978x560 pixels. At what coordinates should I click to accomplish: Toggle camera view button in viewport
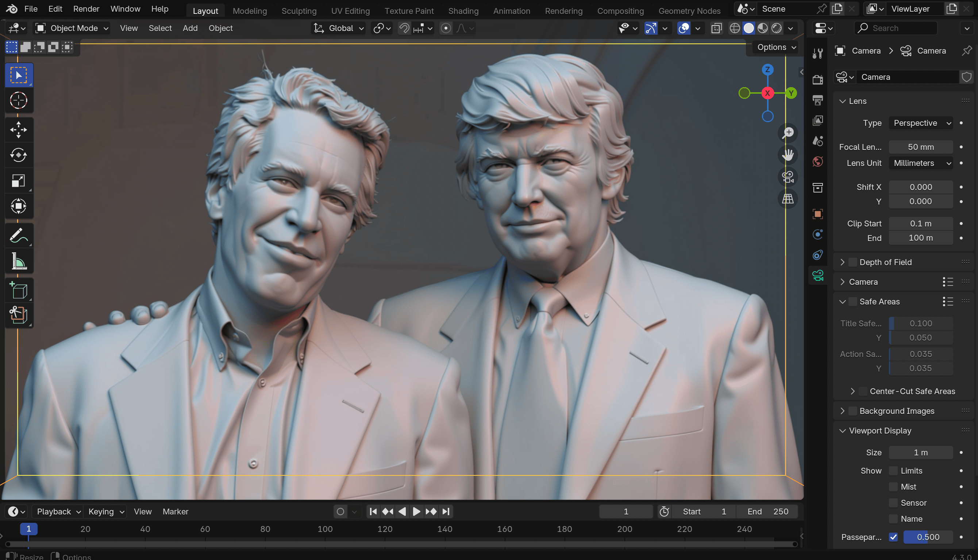(x=788, y=177)
